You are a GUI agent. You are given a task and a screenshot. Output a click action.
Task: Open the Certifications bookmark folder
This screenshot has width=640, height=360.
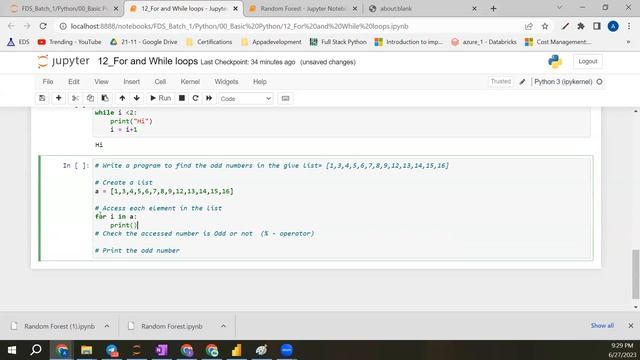coord(209,42)
